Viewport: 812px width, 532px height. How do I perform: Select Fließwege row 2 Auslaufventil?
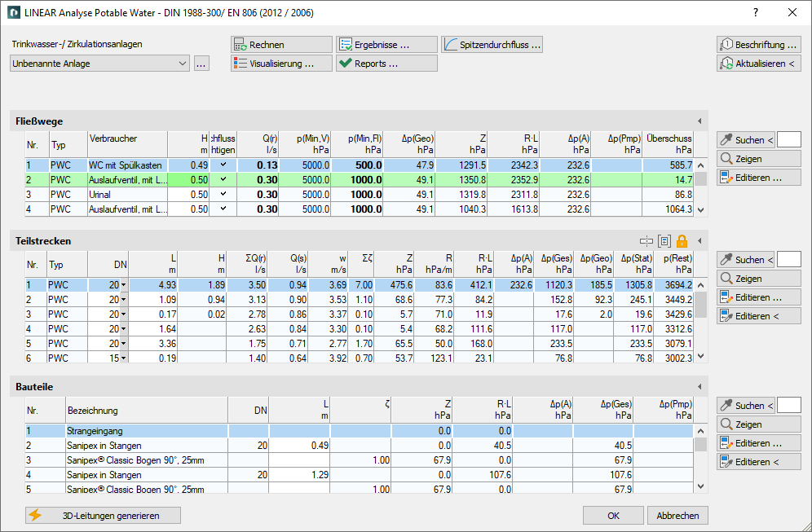pos(360,179)
